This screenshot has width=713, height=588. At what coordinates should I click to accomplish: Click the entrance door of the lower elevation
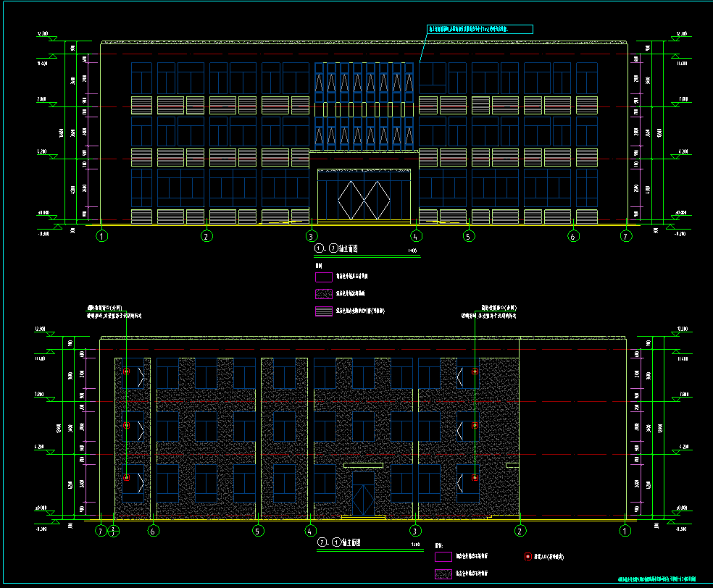click(363, 495)
